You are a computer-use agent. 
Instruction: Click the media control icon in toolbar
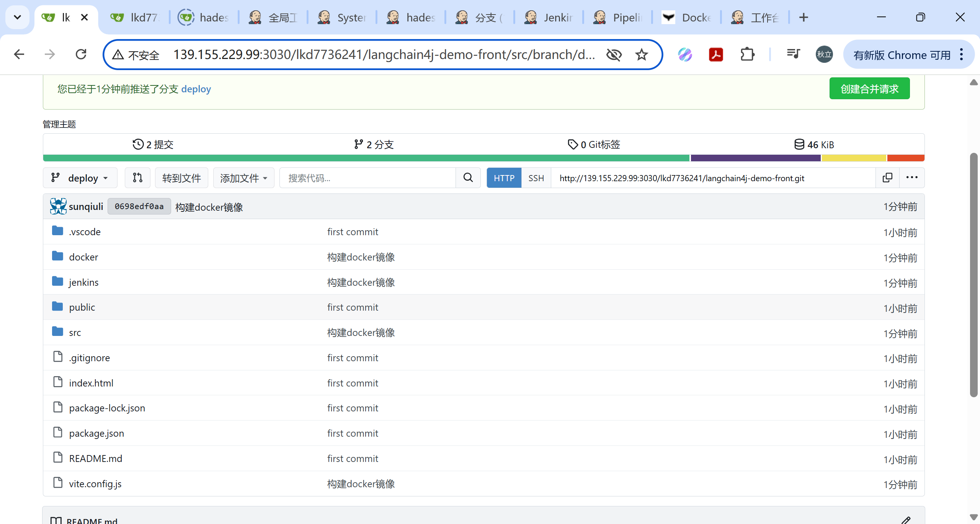point(793,54)
